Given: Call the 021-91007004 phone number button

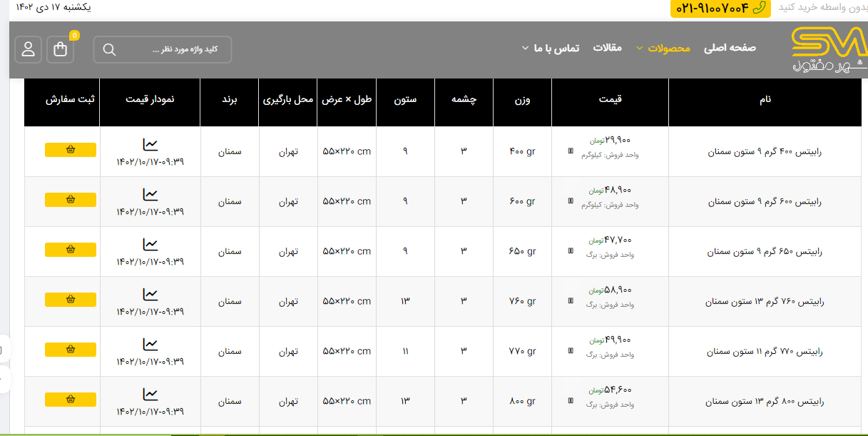Looking at the screenshot, I should 720,8.
